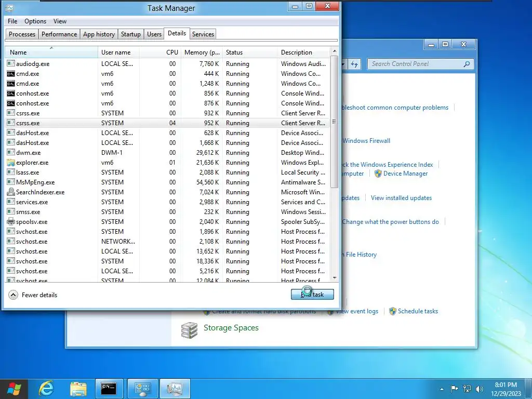Switch to Command Prompt taskbar icon
The image size is (532, 399).
click(x=109, y=389)
